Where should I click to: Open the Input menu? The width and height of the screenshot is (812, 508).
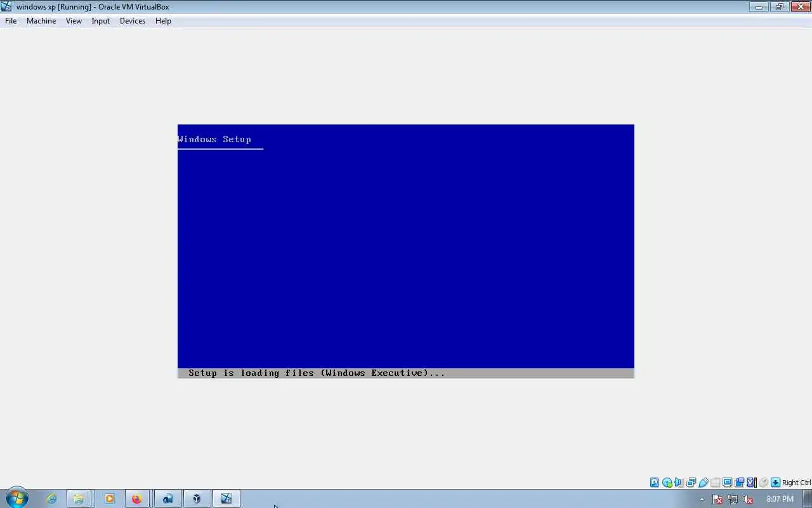point(100,21)
